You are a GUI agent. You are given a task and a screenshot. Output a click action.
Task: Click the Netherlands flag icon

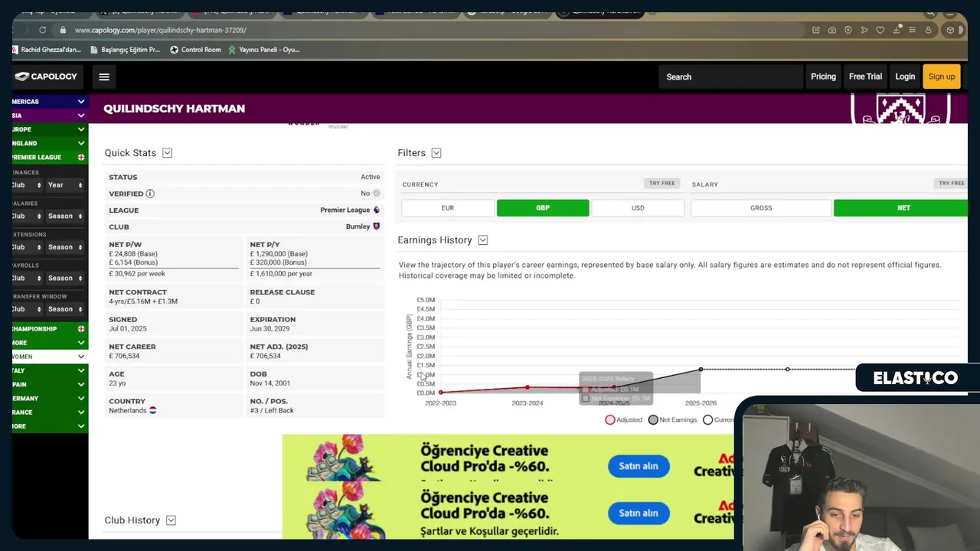(152, 410)
